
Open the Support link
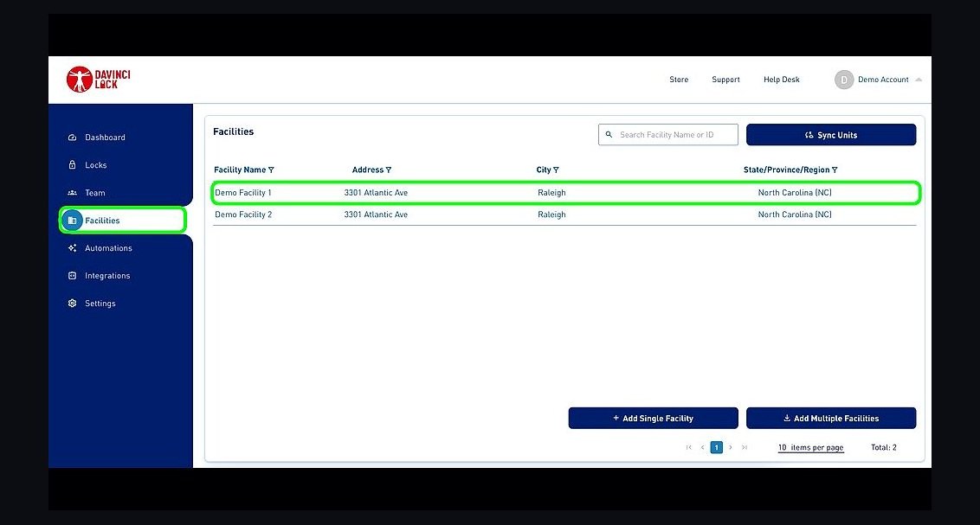[x=725, y=80]
